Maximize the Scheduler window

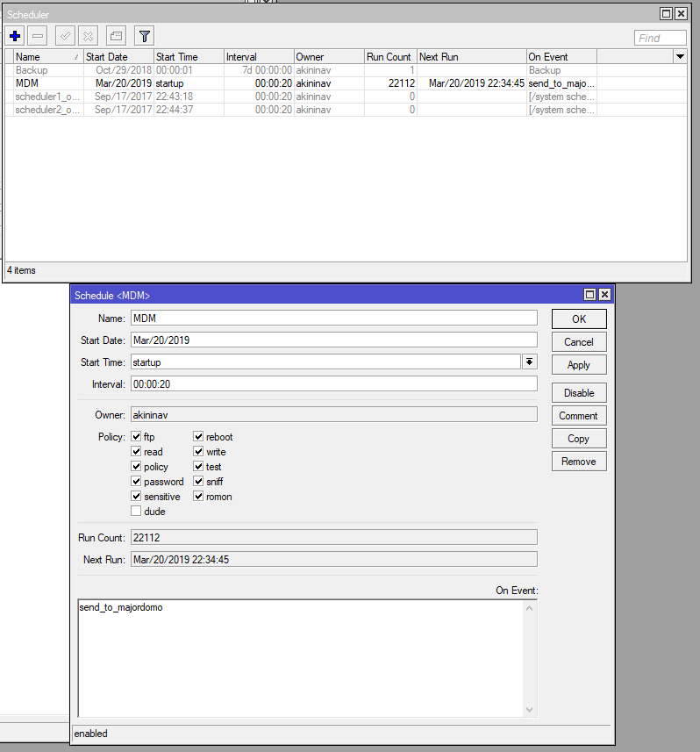666,13
